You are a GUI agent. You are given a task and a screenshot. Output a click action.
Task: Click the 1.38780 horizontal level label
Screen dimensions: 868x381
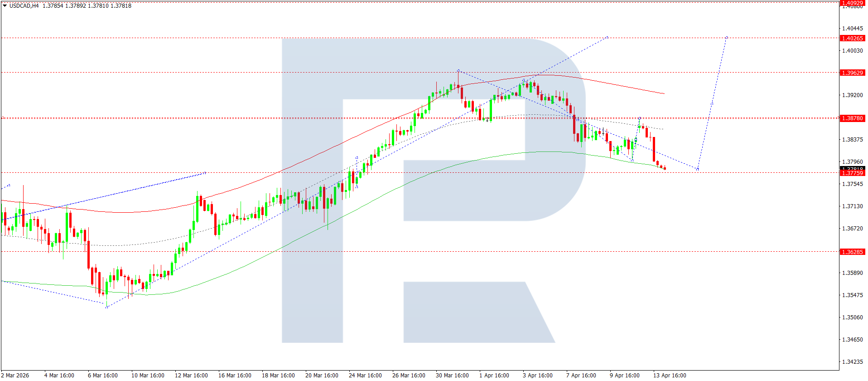pos(852,118)
